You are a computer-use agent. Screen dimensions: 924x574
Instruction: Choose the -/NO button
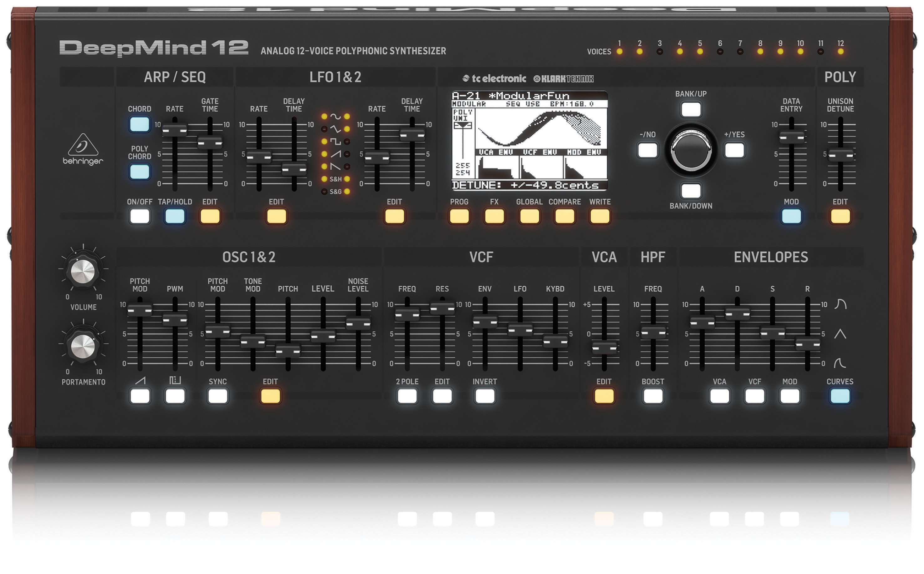click(647, 150)
